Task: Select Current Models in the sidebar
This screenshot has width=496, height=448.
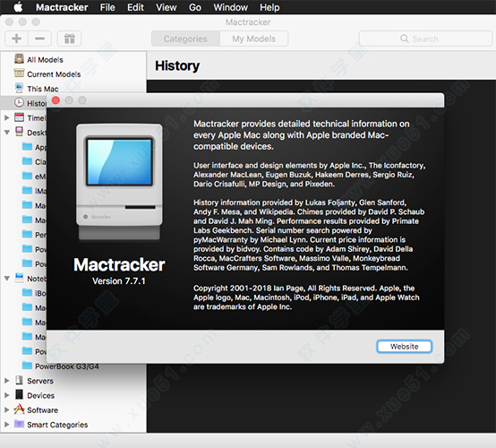Action: (54, 74)
